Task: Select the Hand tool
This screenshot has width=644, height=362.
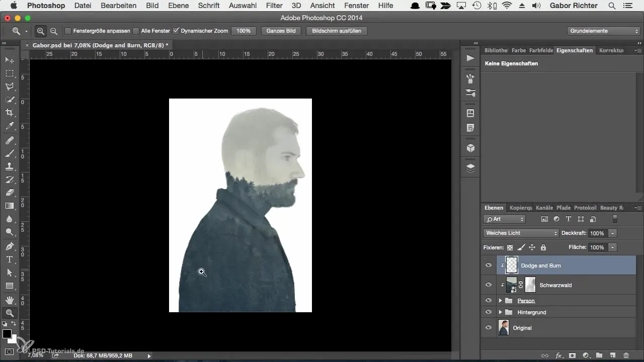Action: pos(10,300)
